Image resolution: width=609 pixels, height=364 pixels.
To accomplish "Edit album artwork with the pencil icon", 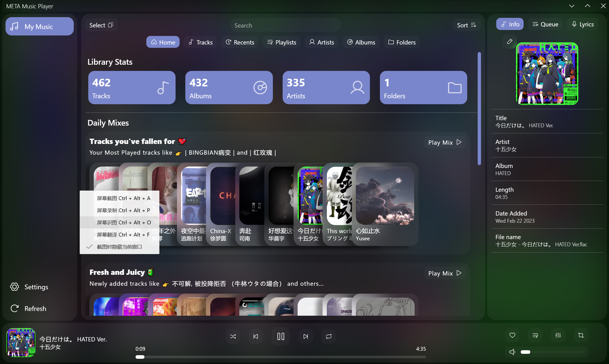I will 510,41.
